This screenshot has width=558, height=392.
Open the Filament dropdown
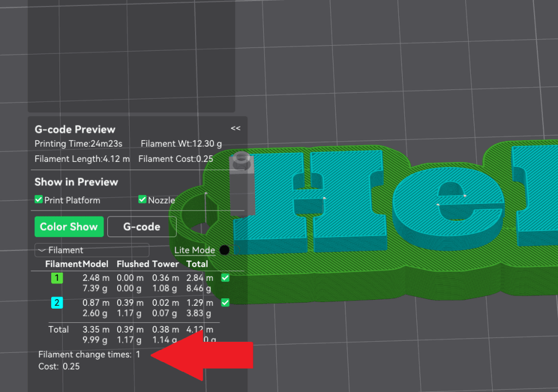92,250
